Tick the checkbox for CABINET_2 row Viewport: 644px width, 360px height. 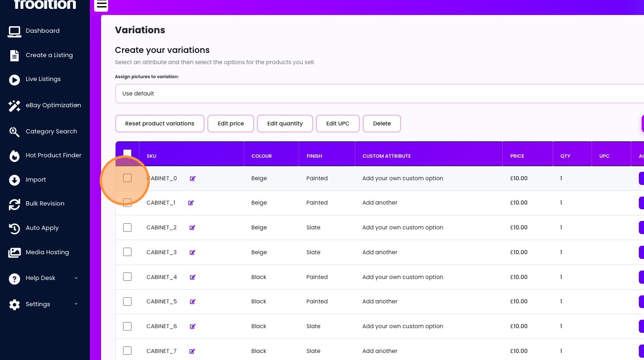tap(127, 228)
